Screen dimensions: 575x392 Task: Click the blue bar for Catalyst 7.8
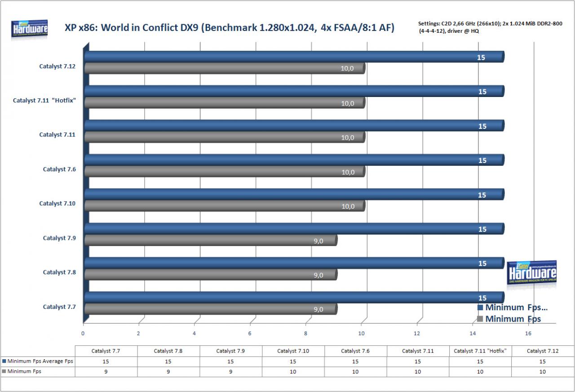pos(294,263)
